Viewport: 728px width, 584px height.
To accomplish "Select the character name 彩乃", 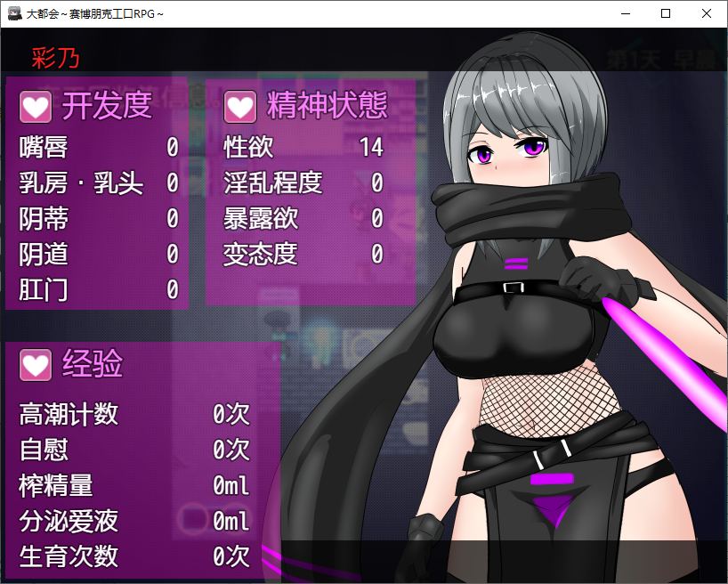I will pyautogui.click(x=55, y=58).
